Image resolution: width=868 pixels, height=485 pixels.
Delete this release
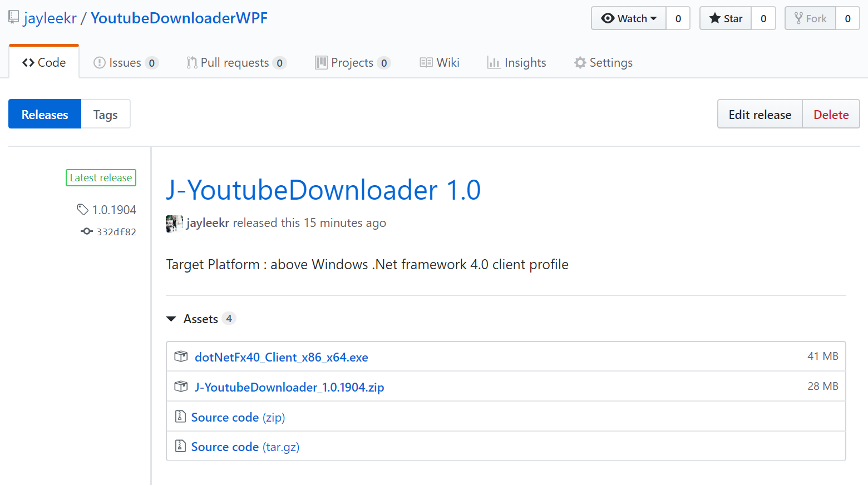coord(831,114)
